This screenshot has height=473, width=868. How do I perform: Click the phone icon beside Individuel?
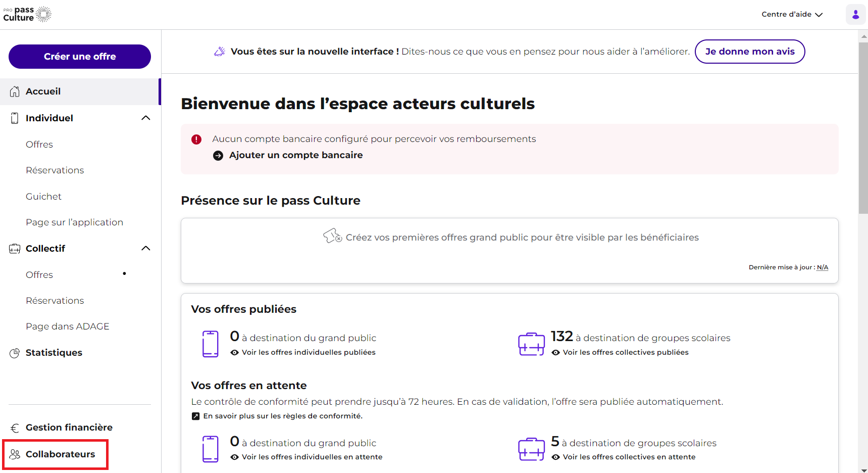pyautogui.click(x=15, y=118)
